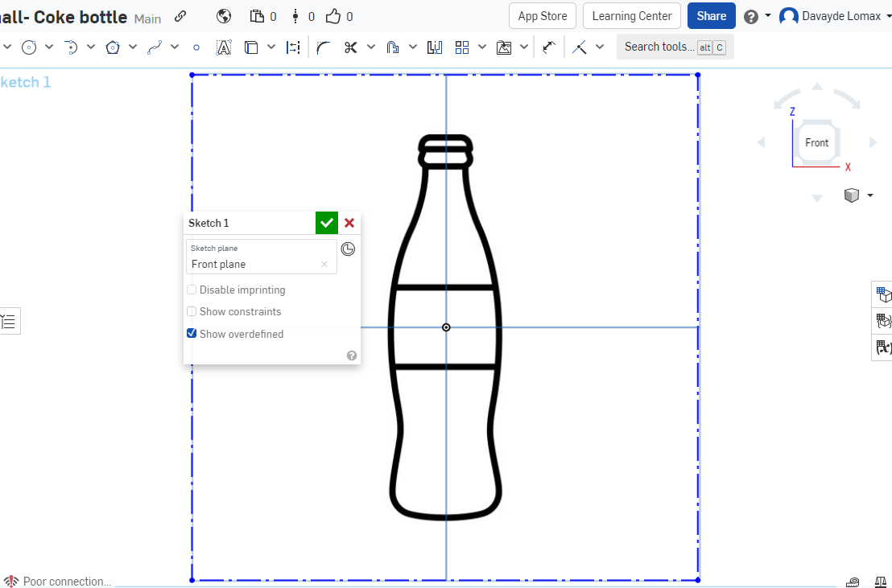892x588 pixels.
Task: Open the view cube display options dropdown
Action: click(869, 195)
